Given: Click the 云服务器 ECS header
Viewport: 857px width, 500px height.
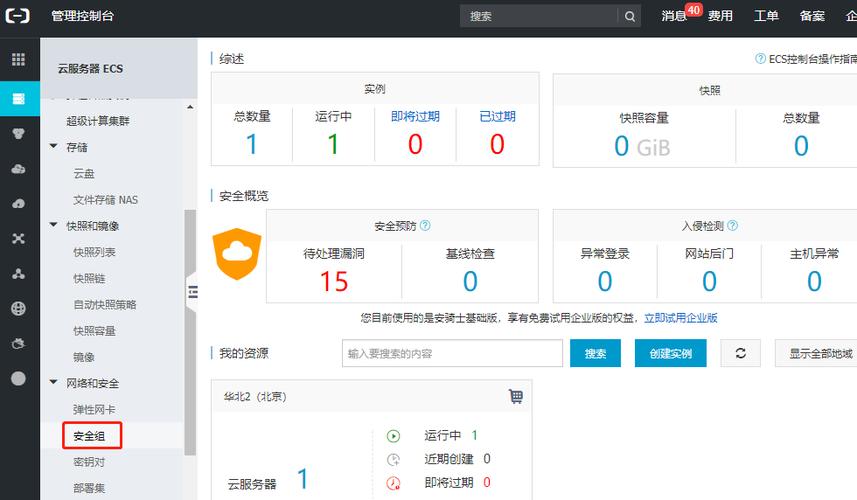Looking at the screenshot, I should 91,68.
